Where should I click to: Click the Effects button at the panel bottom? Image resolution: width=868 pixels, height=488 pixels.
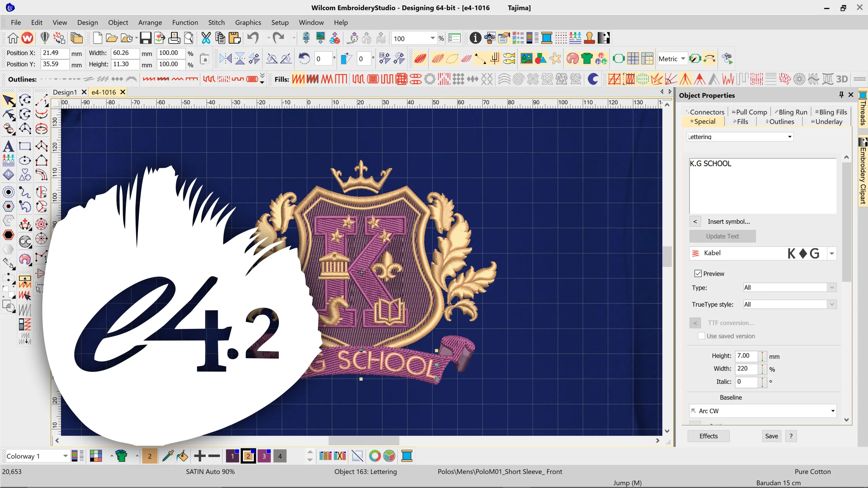(708, 436)
